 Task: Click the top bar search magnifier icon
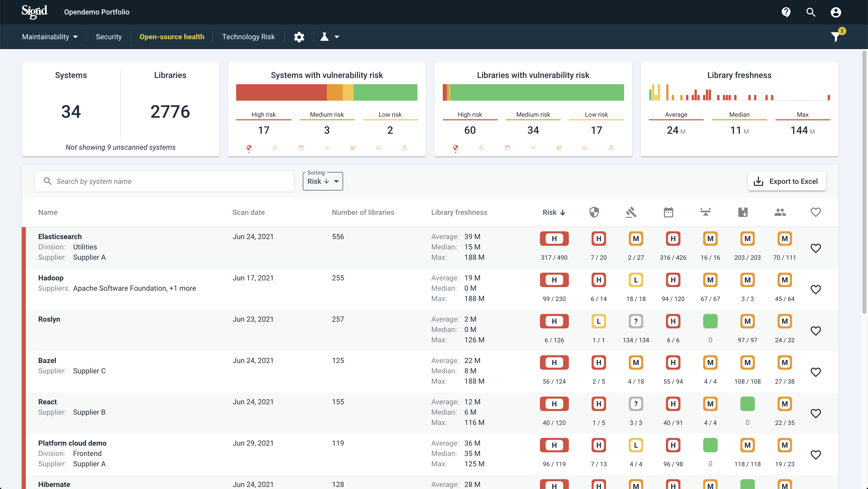(811, 12)
